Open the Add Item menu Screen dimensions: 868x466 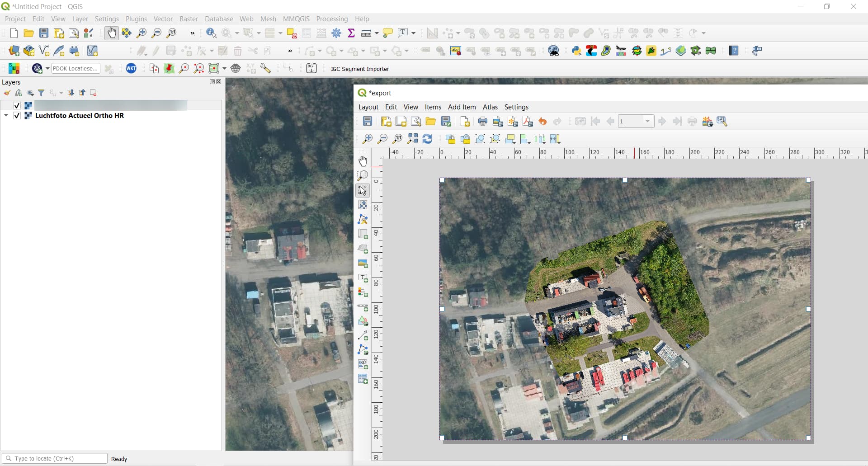[x=462, y=107]
